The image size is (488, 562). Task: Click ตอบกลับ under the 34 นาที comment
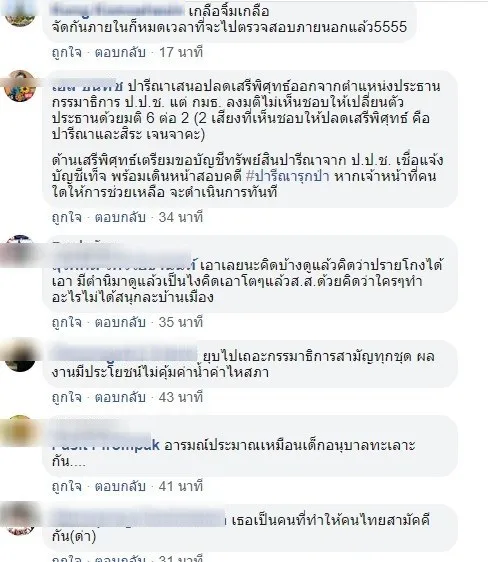point(120,217)
